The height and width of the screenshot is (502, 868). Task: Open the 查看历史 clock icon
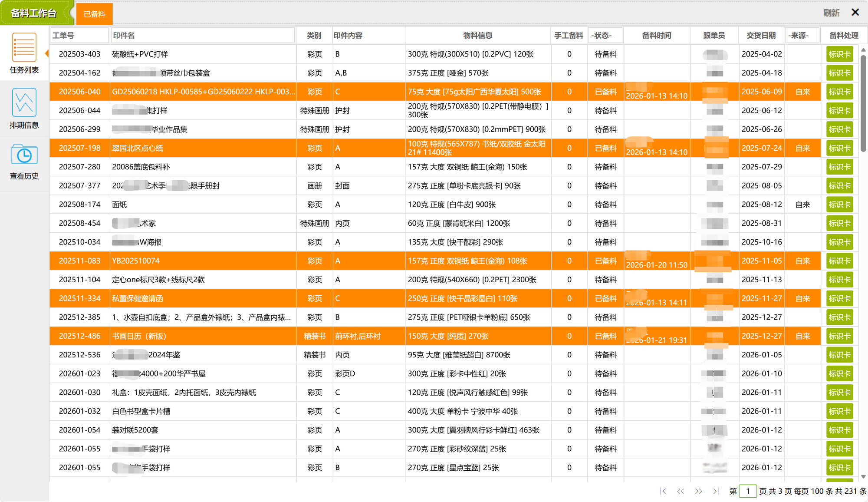[24, 155]
